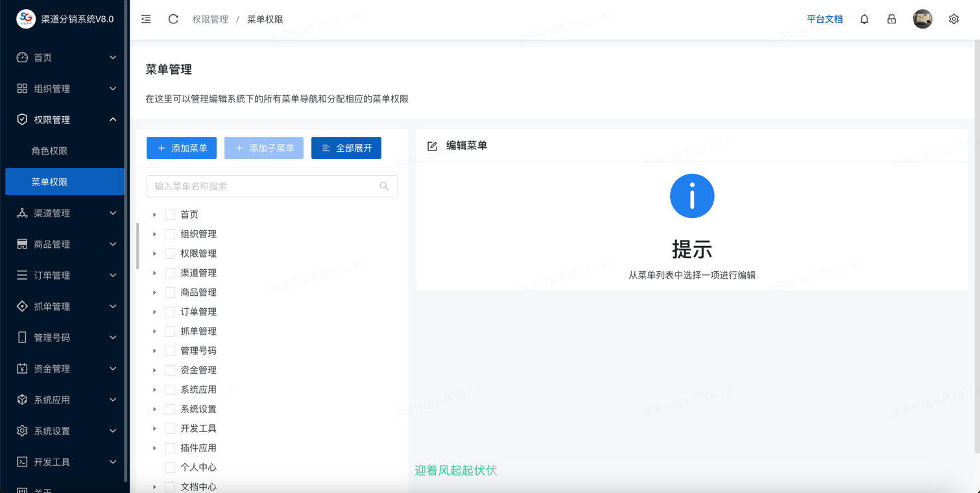This screenshot has height=493, width=980.
Task: Click the 5G logo icon
Action: click(26, 19)
